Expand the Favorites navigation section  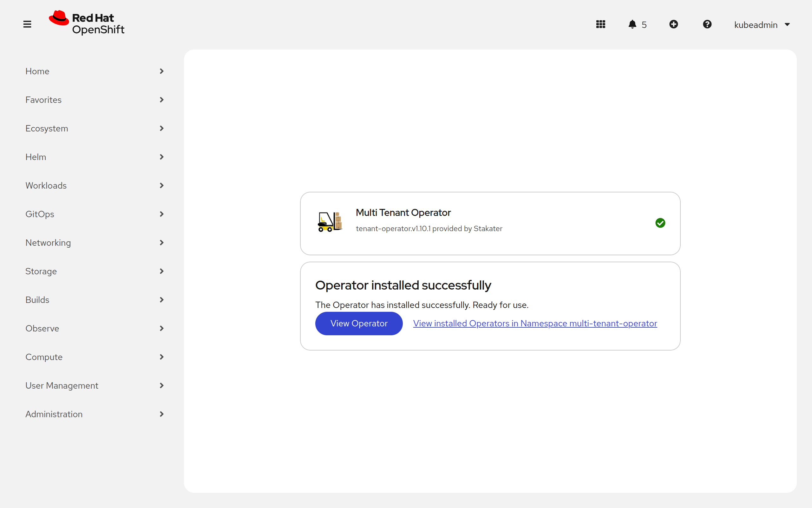(x=95, y=100)
